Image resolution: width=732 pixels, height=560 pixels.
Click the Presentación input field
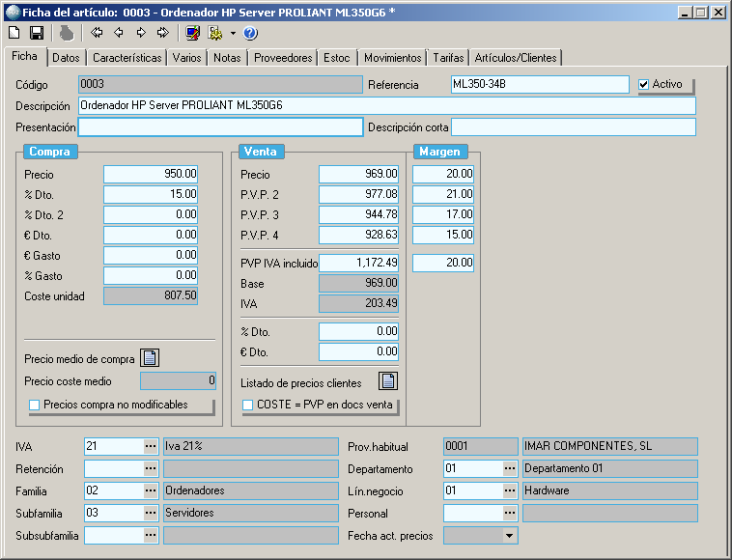click(x=221, y=126)
